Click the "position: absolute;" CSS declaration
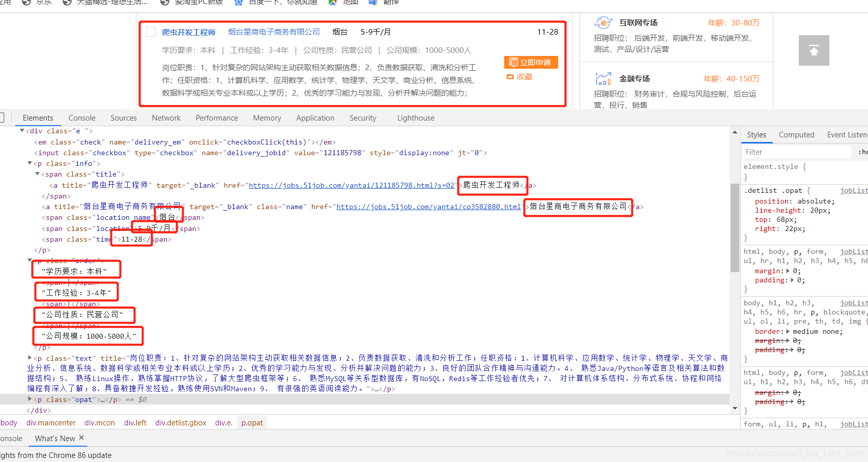Image resolution: width=868 pixels, height=462 pixels. 795,201
